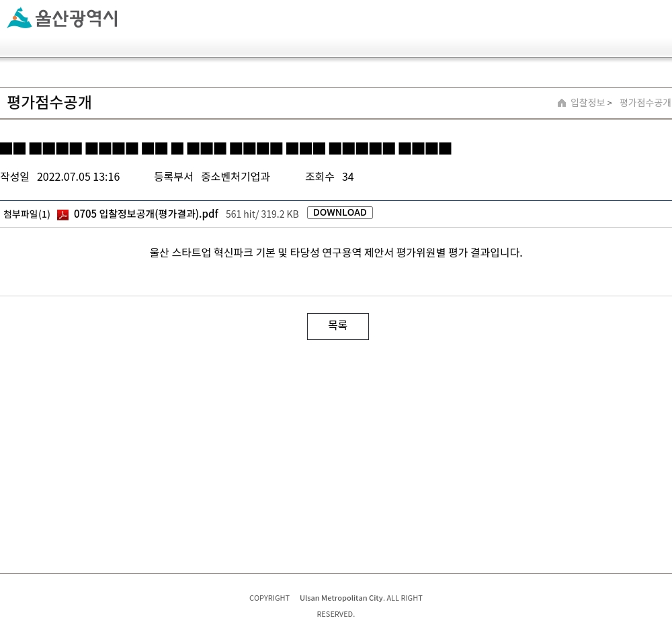Click the 평가점수공개 page heading
The height and width of the screenshot is (641, 672).
click(x=49, y=102)
